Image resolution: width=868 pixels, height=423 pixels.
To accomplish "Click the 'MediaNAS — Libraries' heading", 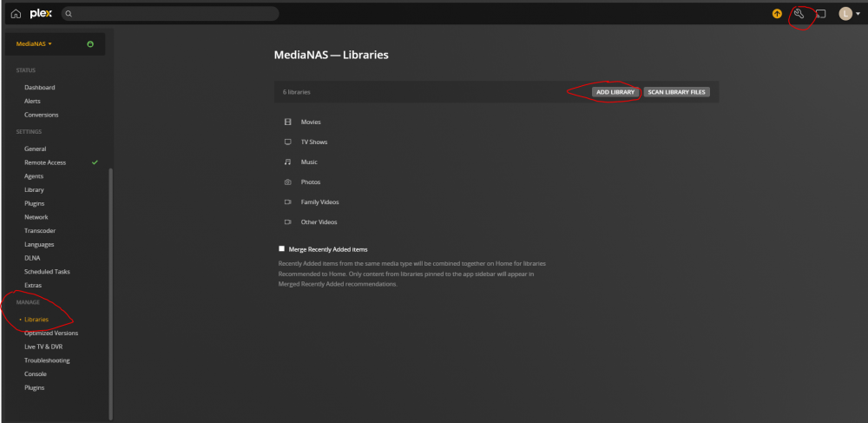I will [x=331, y=56].
